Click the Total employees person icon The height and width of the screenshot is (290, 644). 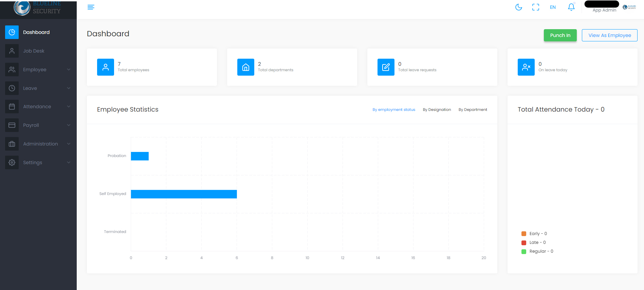tap(106, 67)
